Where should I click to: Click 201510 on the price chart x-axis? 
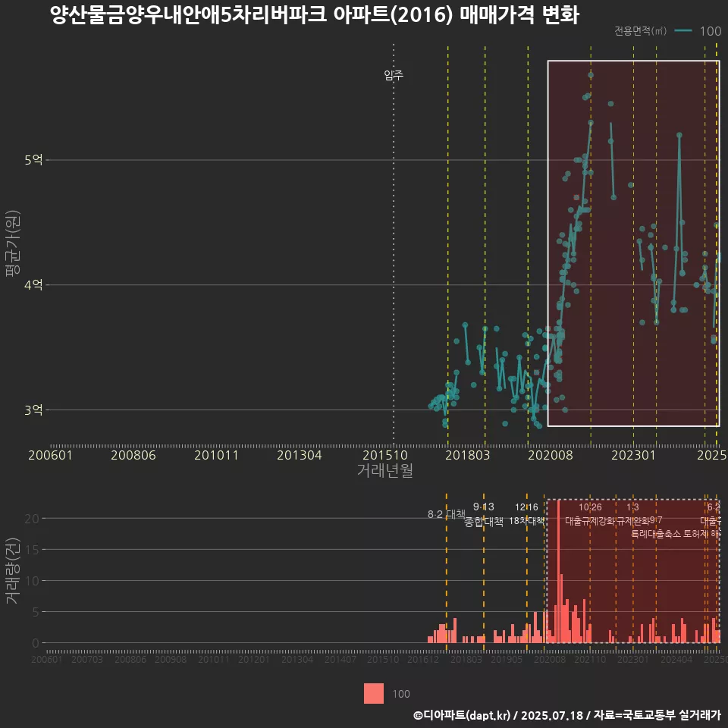[385, 455]
